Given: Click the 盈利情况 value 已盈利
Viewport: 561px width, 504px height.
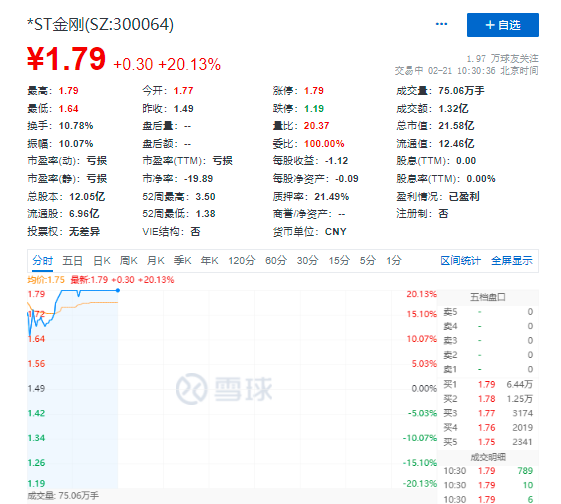Looking at the screenshot, I should [x=464, y=197].
